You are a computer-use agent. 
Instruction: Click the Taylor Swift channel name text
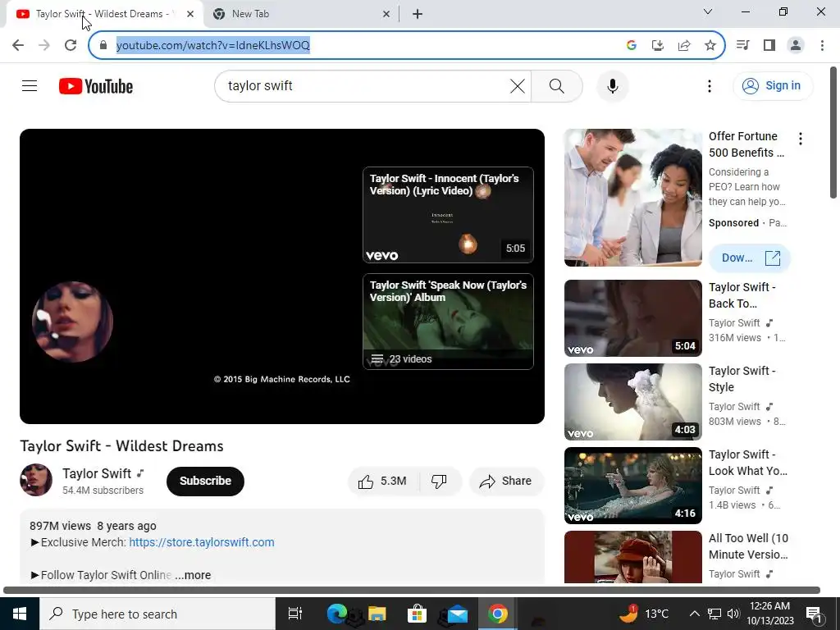tap(97, 473)
